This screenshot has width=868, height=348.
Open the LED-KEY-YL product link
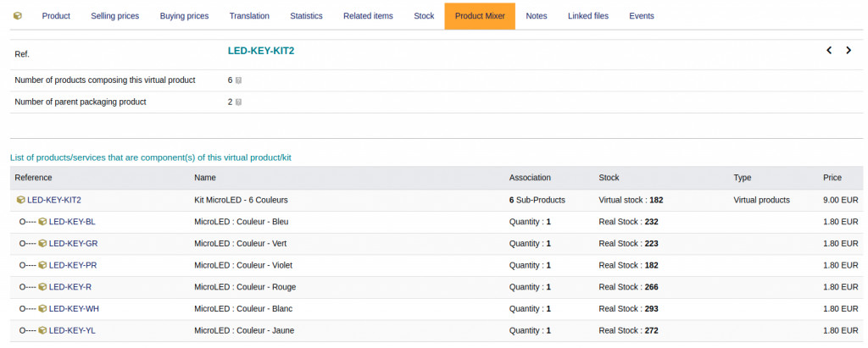coord(72,331)
